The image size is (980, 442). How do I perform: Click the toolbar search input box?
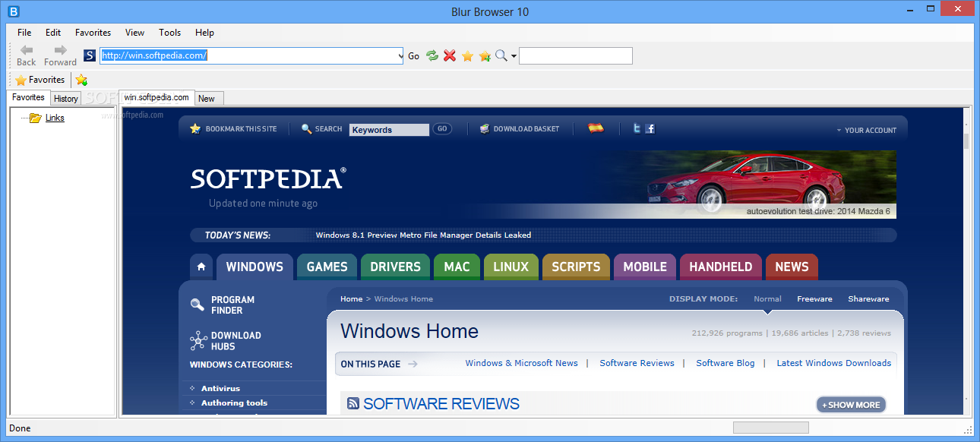click(x=575, y=56)
